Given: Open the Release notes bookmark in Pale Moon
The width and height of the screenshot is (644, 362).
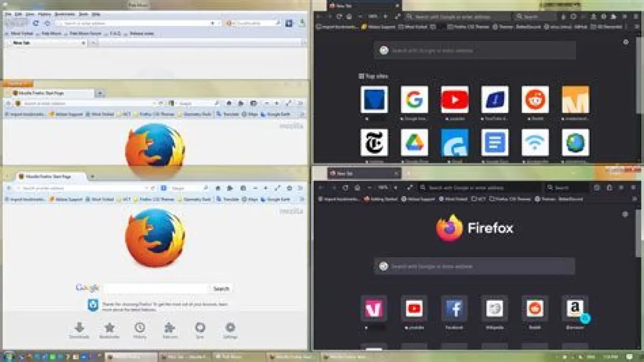Looking at the screenshot, I should pos(141,33).
